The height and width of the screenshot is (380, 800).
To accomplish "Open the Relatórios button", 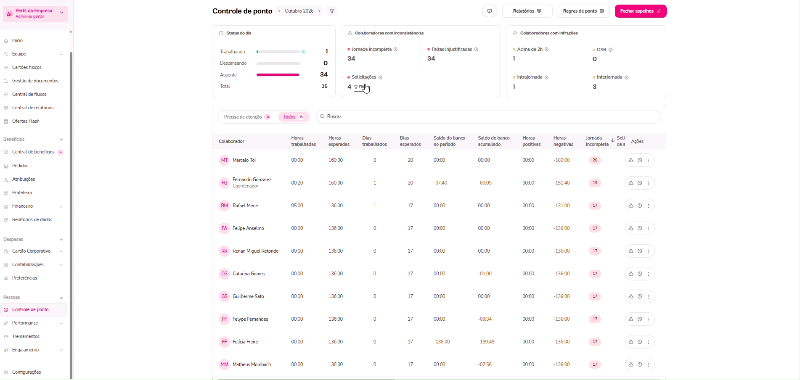I will (527, 11).
